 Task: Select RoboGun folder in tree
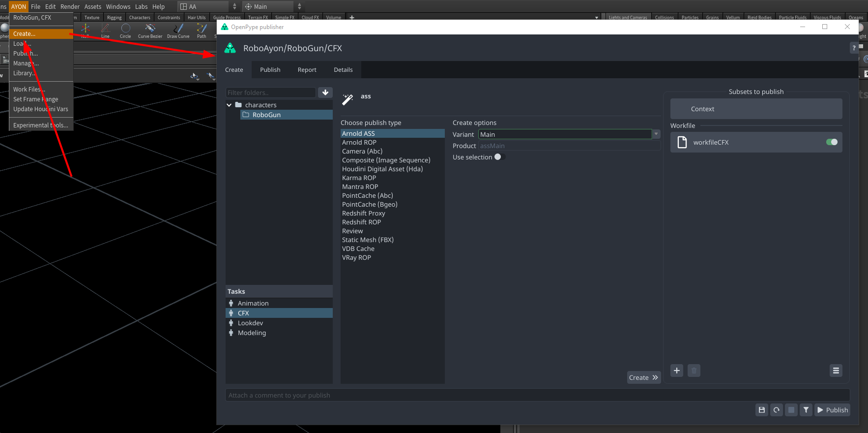coord(287,115)
